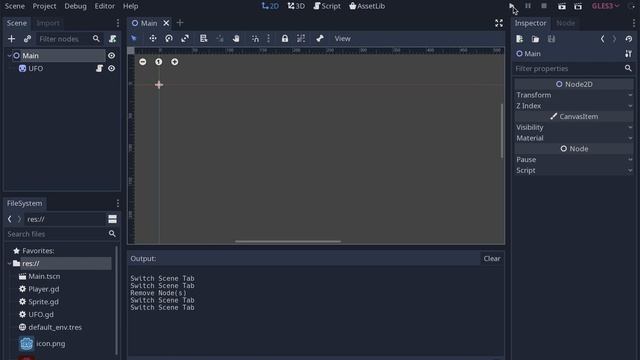640x360 pixels.
Task: Activate the Rotate Mode tool
Action: 169,39
